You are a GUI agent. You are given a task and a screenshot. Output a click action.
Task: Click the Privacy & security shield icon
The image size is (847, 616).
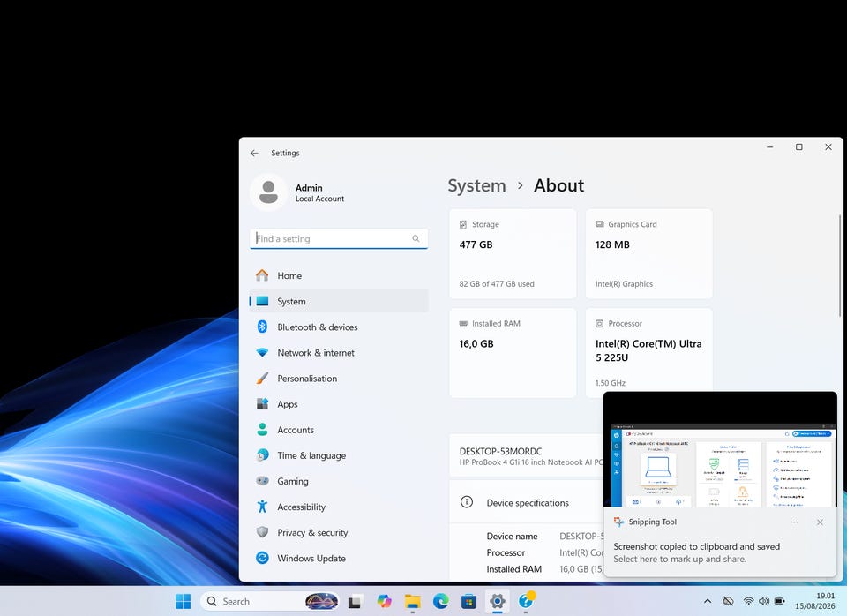263,532
